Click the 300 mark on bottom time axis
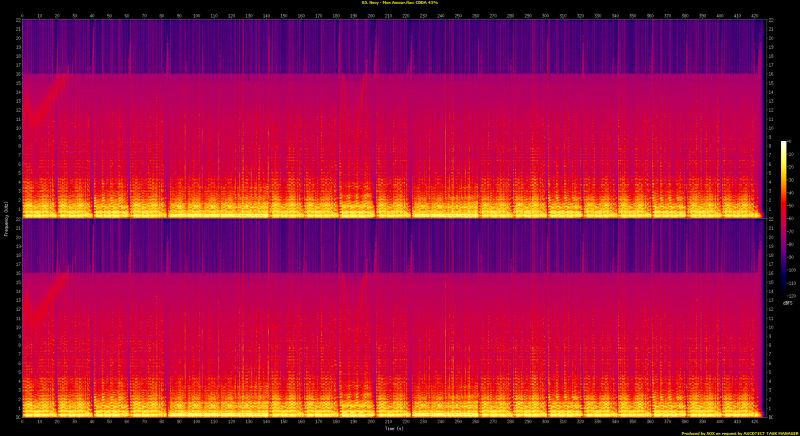 click(546, 421)
